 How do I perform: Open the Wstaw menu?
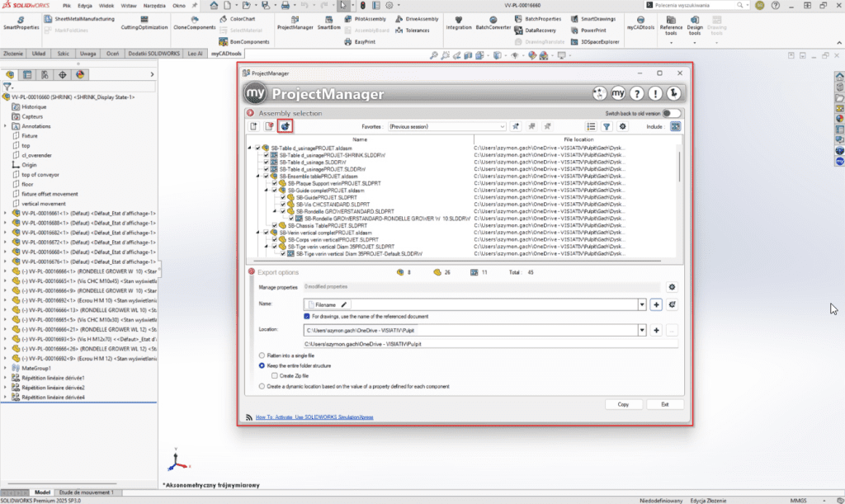tap(128, 6)
